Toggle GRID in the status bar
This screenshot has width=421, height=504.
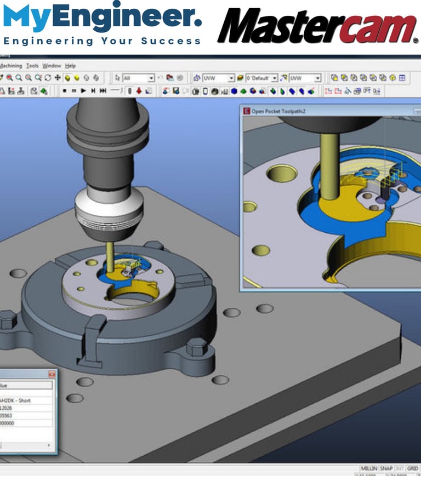click(413, 468)
